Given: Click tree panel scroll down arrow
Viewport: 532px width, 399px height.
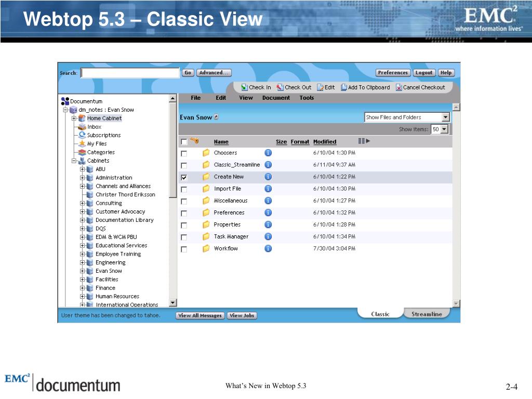Looking at the screenshot, I should 172,302.
